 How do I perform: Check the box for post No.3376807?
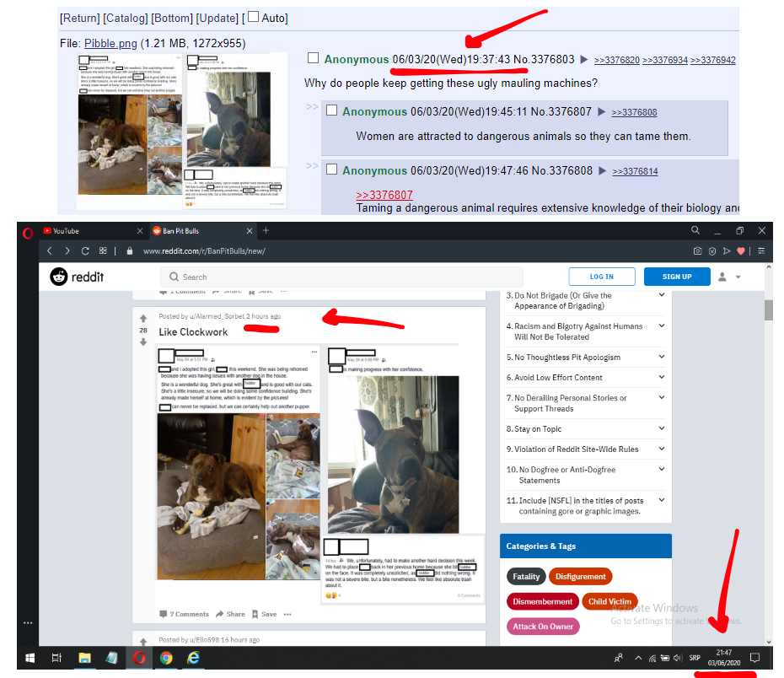pyautogui.click(x=331, y=110)
